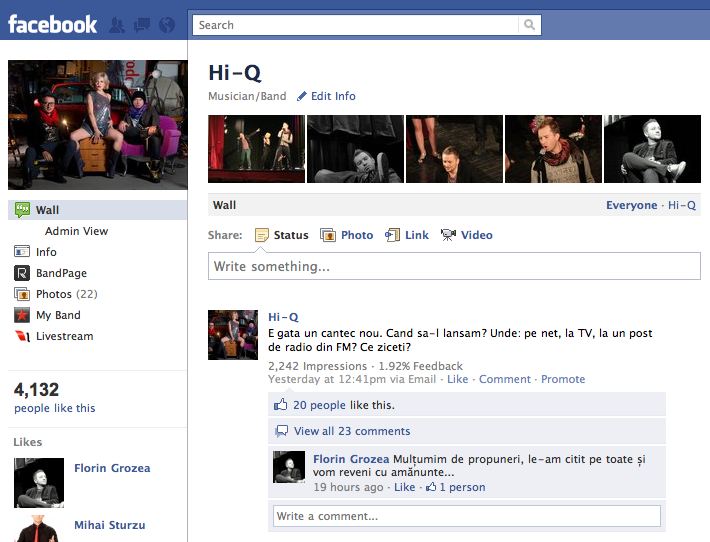This screenshot has width=710, height=542.
Task: Open the 4,132 people like this link
Action: (x=55, y=408)
